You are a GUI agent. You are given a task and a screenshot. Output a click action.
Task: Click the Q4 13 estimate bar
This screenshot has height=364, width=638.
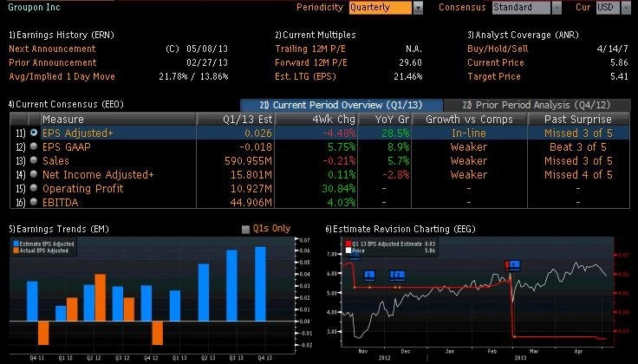coord(260,284)
